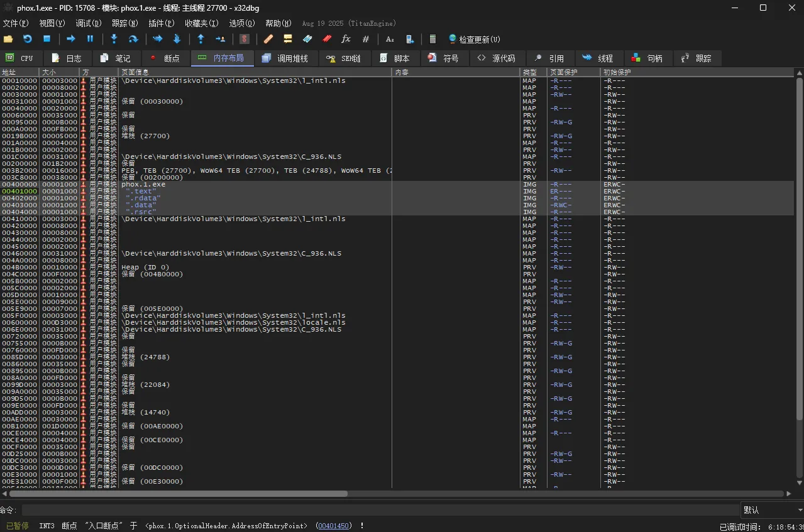The width and height of the screenshot is (804, 532).
Task: Click the step over icon
Action: coord(133,39)
